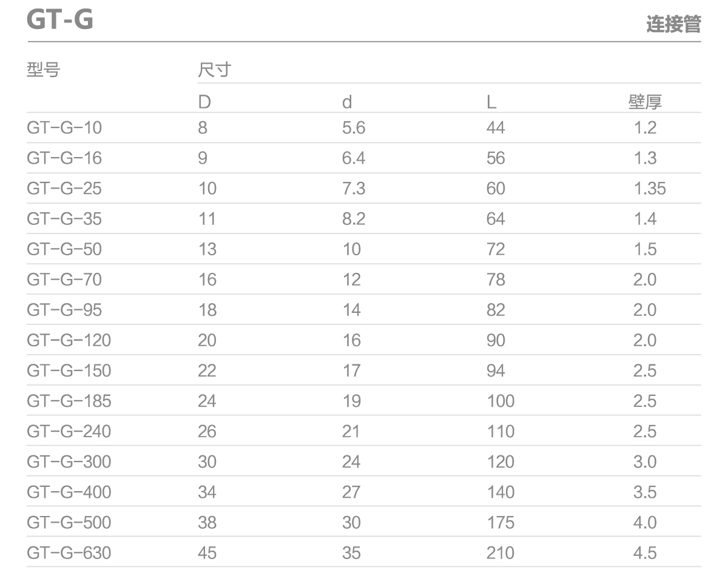Select the 7.3 value for GT-G-25
The height and width of the screenshot is (573, 728).
(354, 188)
